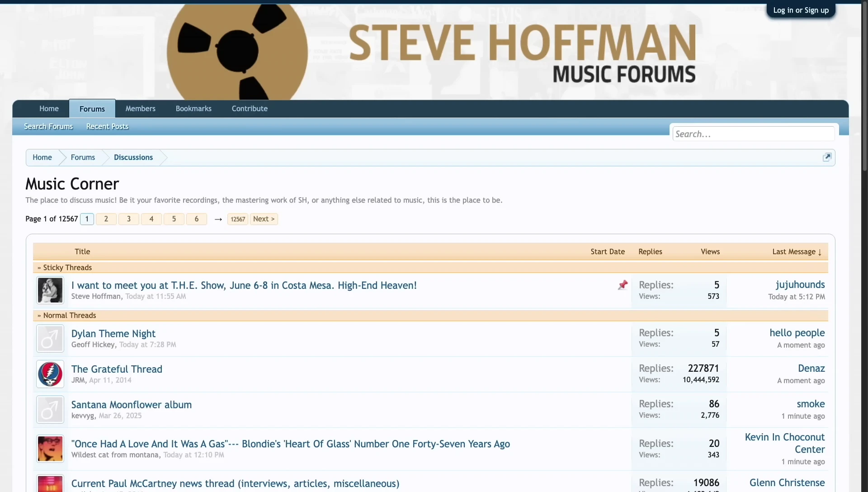The width and height of the screenshot is (868, 492).
Task: Click the Home breadcrumb
Action: pos(42,157)
